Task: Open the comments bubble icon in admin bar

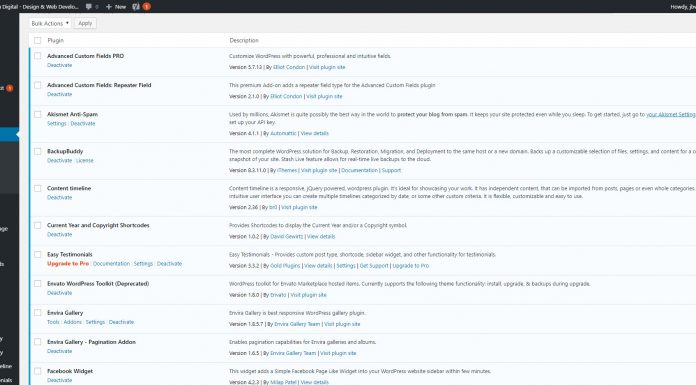Action: coord(89,6)
